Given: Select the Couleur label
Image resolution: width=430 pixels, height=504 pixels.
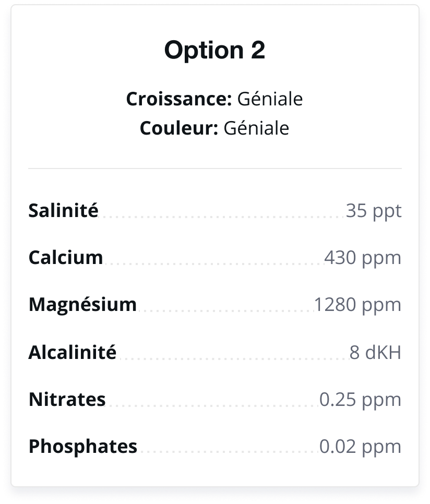Looking at the screenshot, I should [179, 128].
